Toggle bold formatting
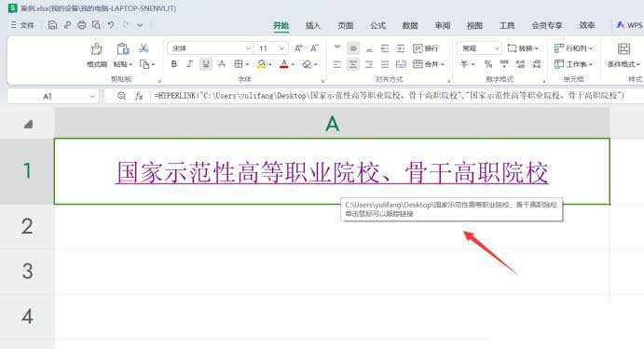The image size is (644, 349). click(x=173, y=64)
